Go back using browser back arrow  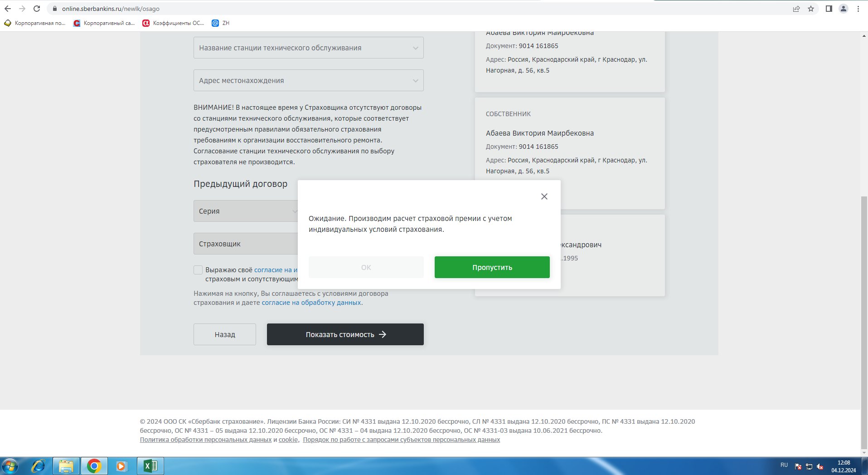8,9
